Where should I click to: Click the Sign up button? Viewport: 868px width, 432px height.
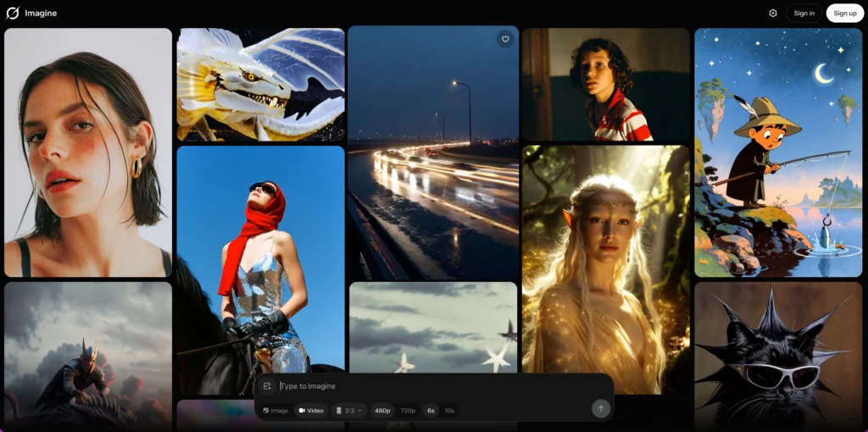coord(845,14)
